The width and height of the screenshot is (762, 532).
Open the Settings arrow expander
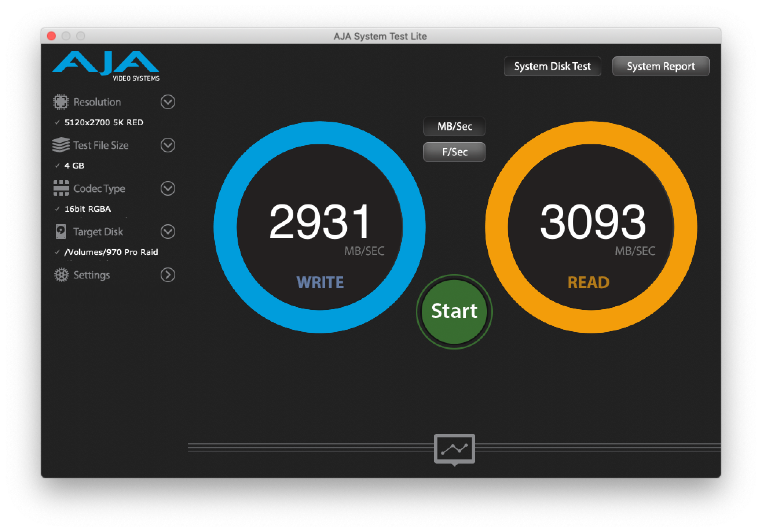tap(168, 275)
